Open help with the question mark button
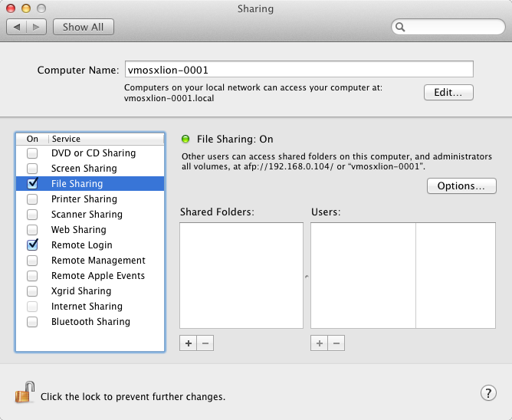The image size is (512, 420). point(488,393)
